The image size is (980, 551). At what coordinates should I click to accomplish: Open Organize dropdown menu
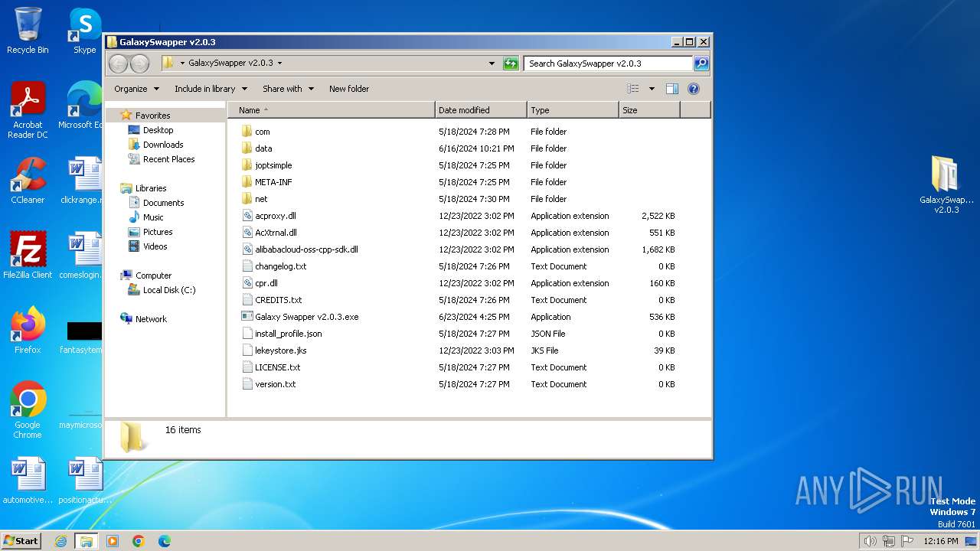(x=137, y=89)
